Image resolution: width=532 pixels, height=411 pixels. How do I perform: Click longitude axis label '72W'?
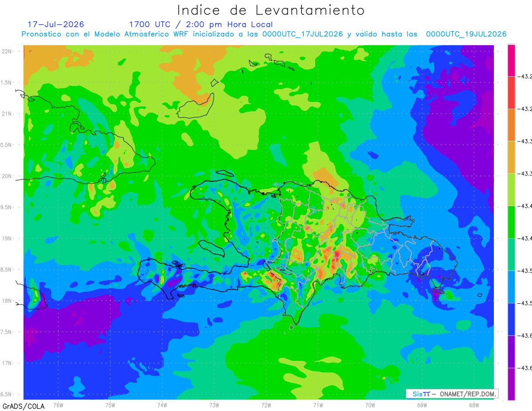(x=266, y=405)
